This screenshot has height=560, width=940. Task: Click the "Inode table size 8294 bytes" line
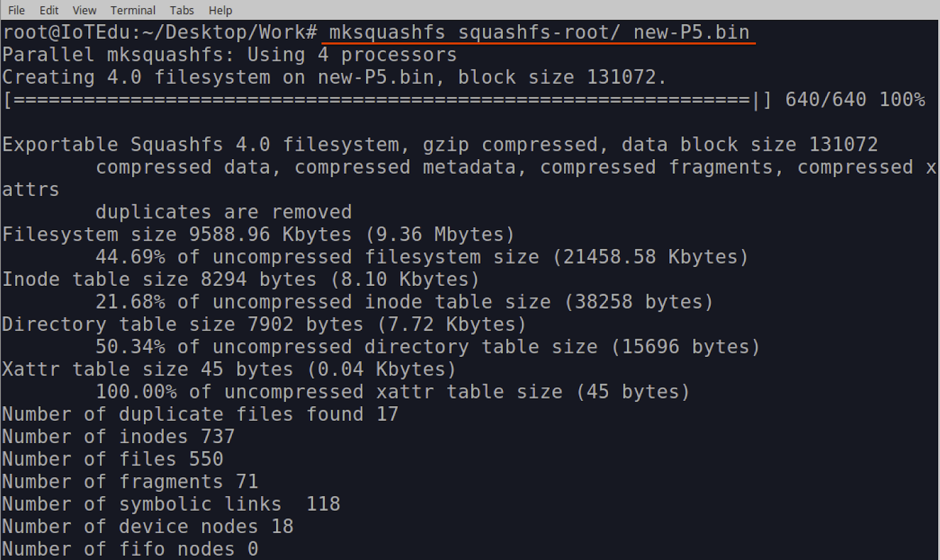pyautogui.click(x=240, y=279)
